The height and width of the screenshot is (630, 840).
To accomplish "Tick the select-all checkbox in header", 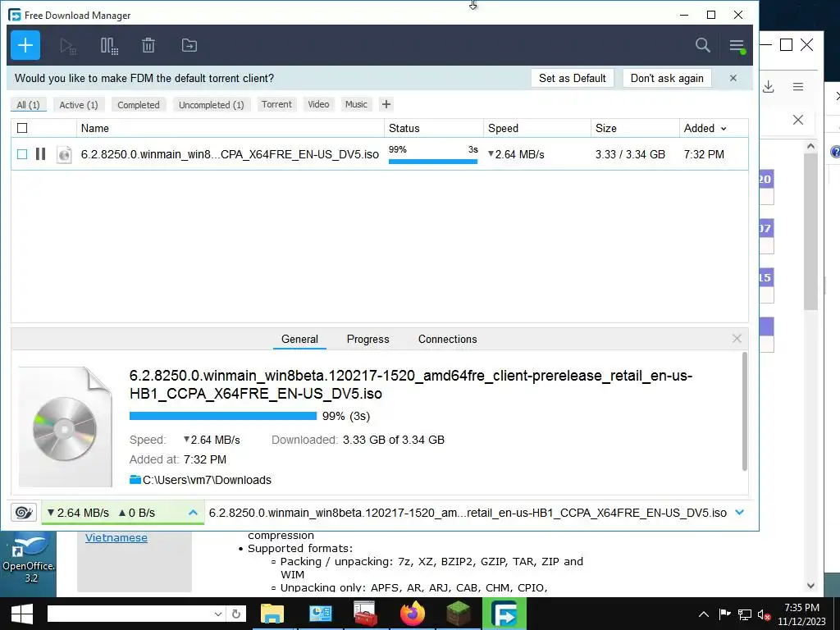I will click(22, 128).
